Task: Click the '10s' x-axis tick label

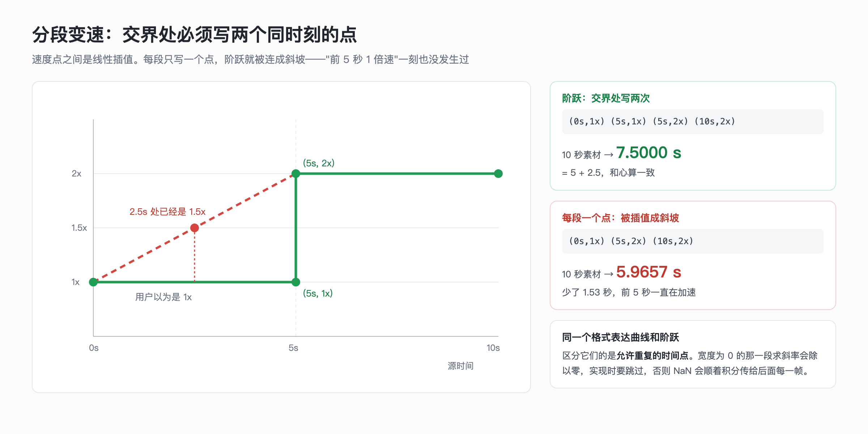Action: pos(493,348)
